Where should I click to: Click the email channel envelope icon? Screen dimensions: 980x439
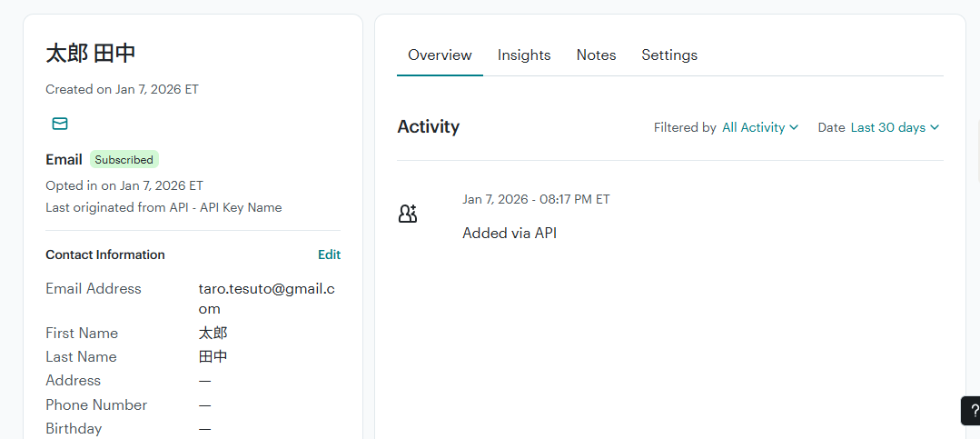point(60,124)
